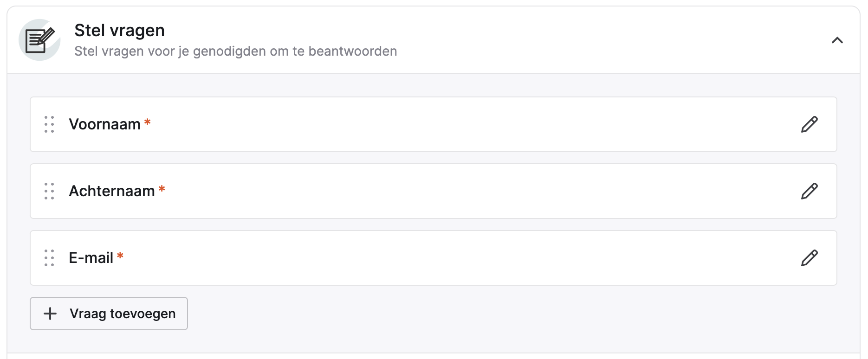
Task: Select the drag handle next to Achternaam
Action: pyautogui.click(x=49, y=191)
